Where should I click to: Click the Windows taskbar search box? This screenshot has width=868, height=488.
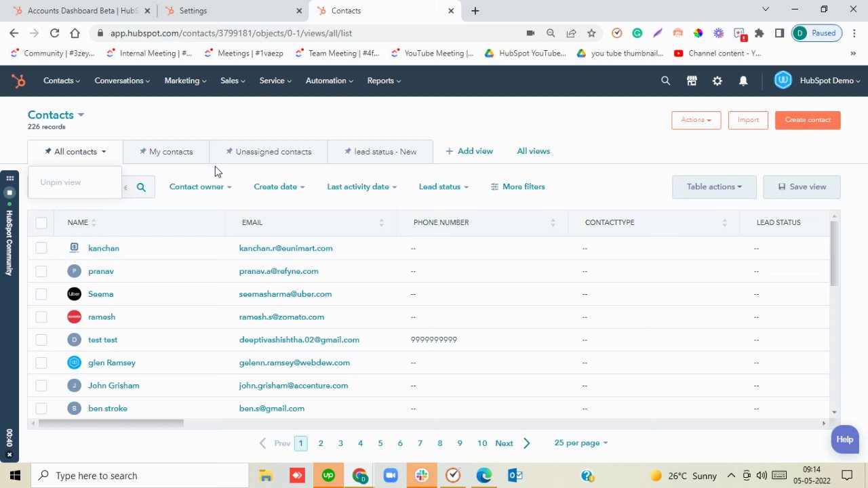pyautogui.click(x=138, y=476)
